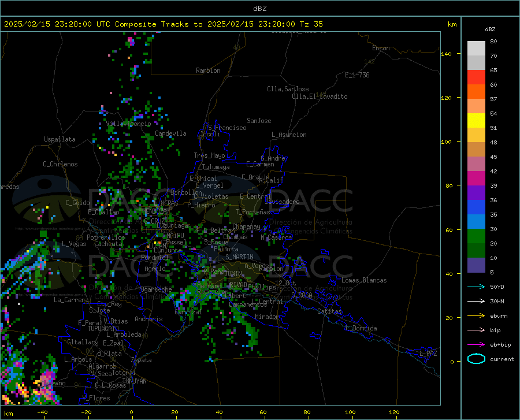
Task: Click the 'Ugarteche' place label
Action: point(156,289)
